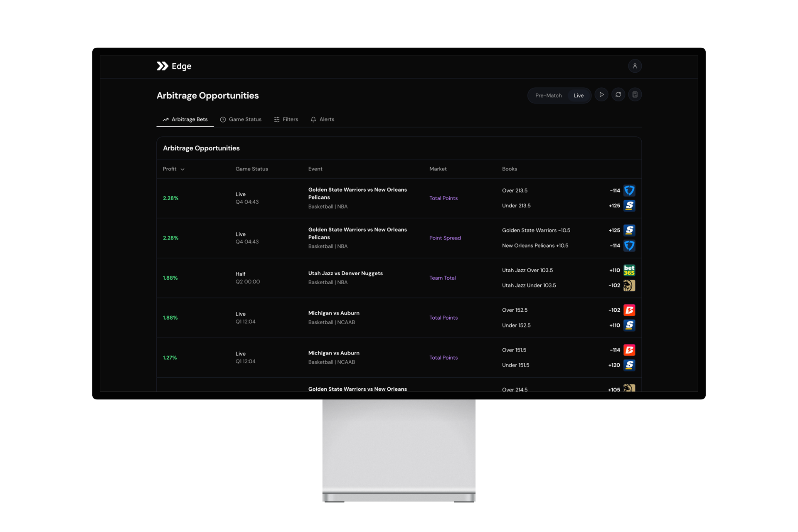Viewport: 798px width, 532px height.
Task: Sort by Profit column chevron
Action: pyautogui.click(x=182, y=169)
